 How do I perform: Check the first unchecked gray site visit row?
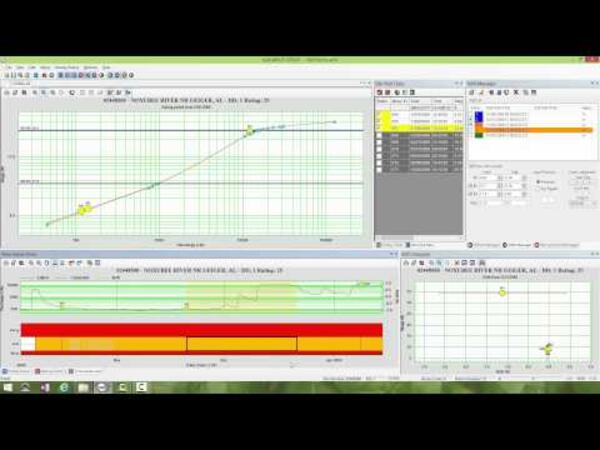coord(380,136)
